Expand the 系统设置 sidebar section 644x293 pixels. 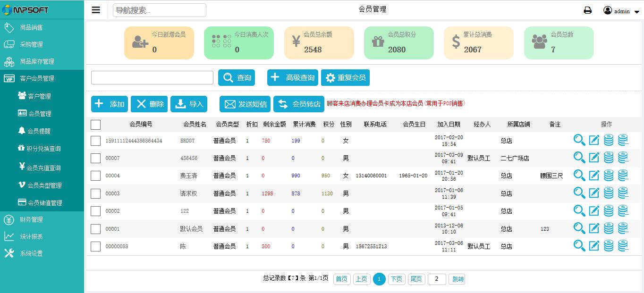(x=42, y=253)
